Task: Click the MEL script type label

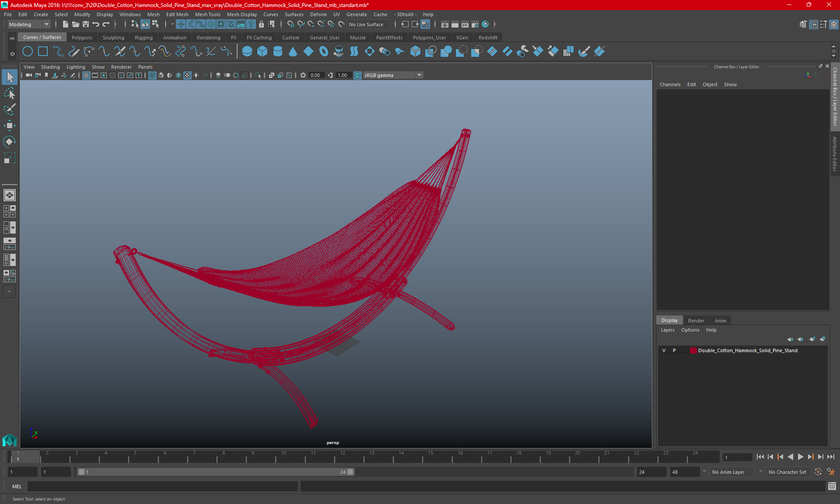Action: [x=17, y=486]
